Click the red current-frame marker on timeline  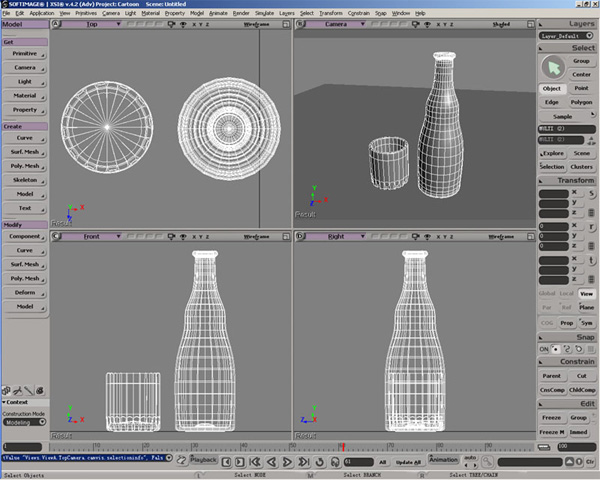click(x=343, y=447)
